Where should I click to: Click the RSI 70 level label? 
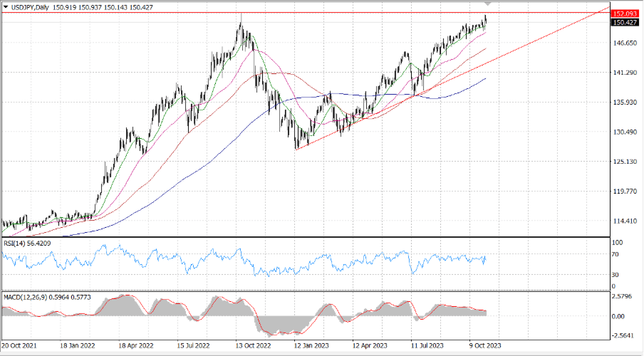coord(615,254)
